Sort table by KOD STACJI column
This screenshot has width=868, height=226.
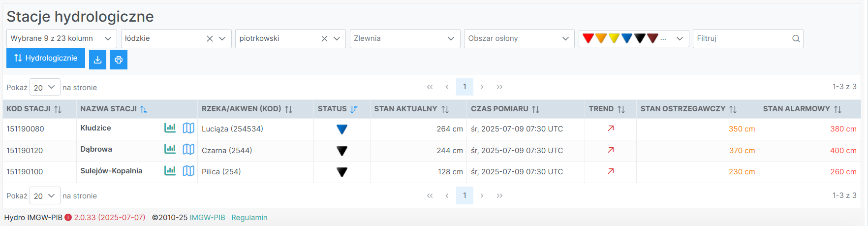tap(58, 109)
